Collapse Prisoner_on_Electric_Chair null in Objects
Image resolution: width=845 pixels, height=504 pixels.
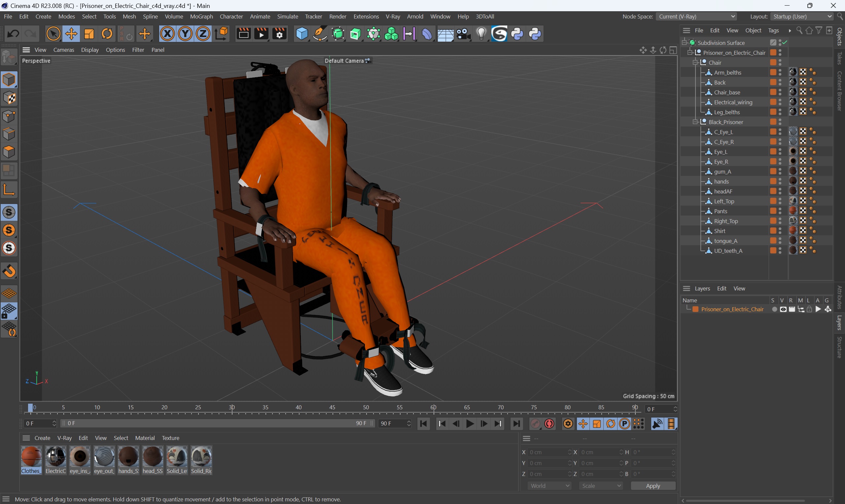(690, 52)
